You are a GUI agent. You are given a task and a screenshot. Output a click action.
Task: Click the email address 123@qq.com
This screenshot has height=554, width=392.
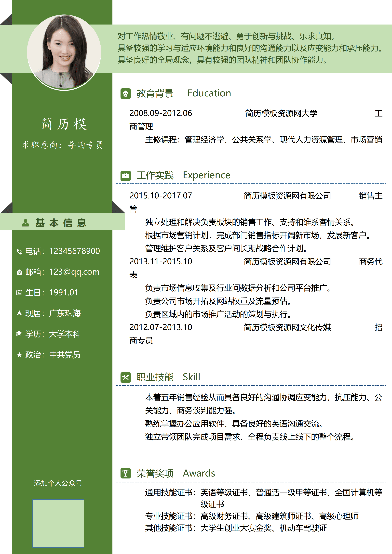pos(74,272)
